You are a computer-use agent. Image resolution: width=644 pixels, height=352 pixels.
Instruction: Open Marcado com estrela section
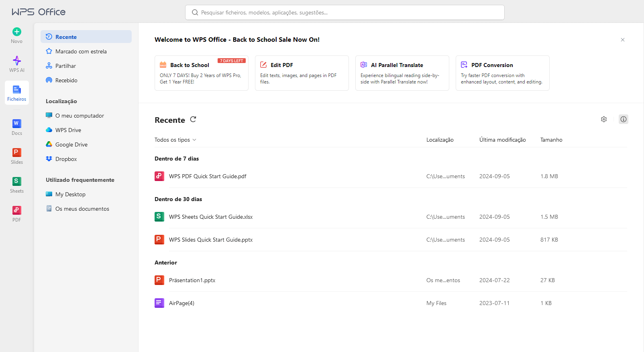pos(86,51)
